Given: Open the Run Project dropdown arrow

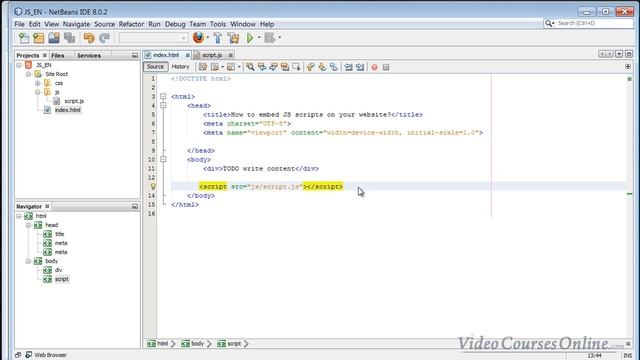Looking at the screenshot, I should point(259,38).
